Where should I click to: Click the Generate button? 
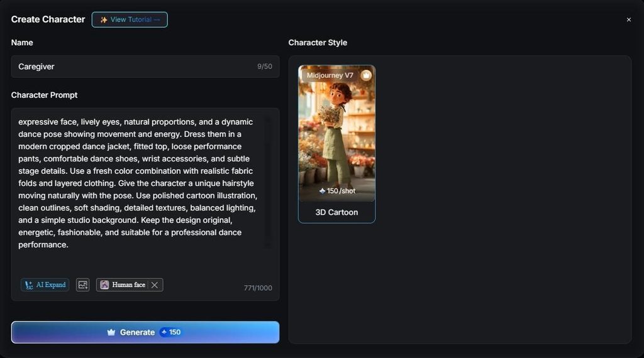pyautogui.click(x=145, y=332)
